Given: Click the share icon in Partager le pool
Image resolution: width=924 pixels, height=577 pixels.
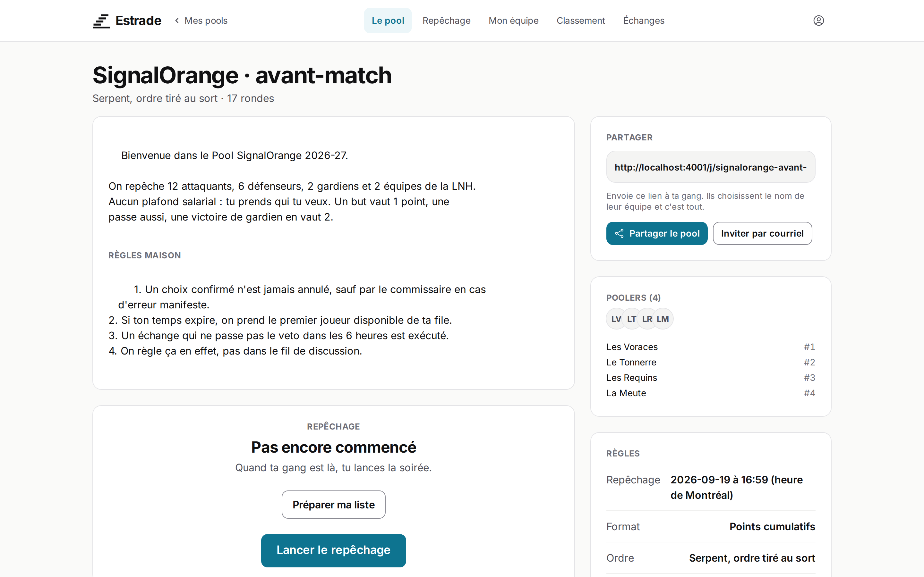Looking at the screenshot, I should coord(619,234).
